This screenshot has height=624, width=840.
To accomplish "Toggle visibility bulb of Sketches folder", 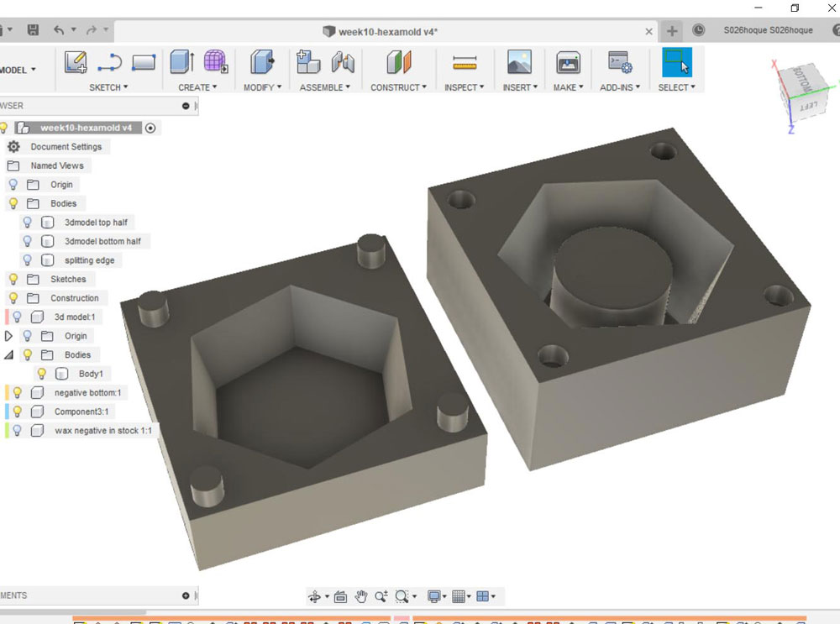I will 13,279.
